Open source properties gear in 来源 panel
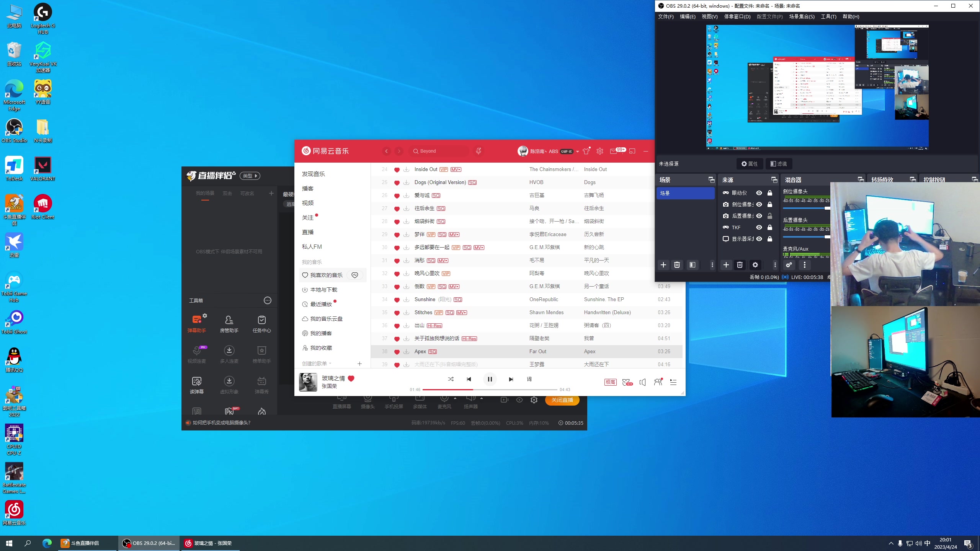The height and width of the screenshot is (551, 980). point(755,265)
